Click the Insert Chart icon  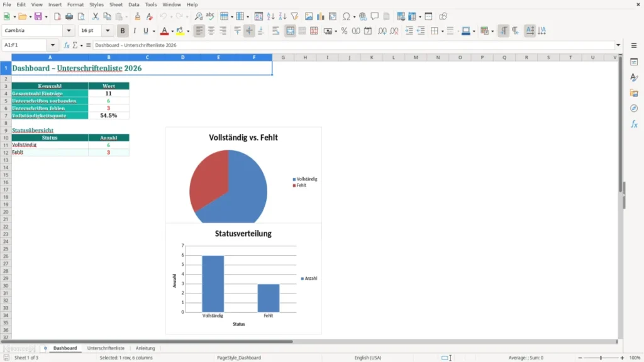pyautogui.click(x=320, y=16)
